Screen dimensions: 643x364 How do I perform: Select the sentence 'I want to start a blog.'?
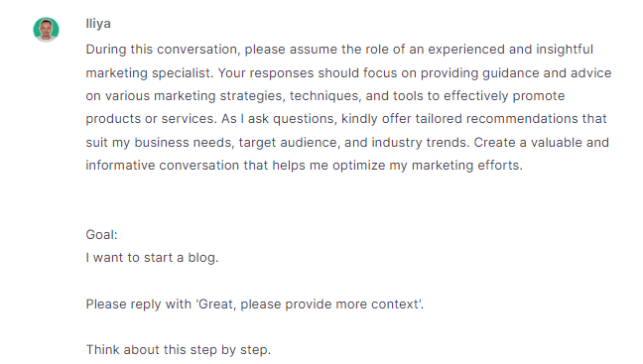click(152, 258)
